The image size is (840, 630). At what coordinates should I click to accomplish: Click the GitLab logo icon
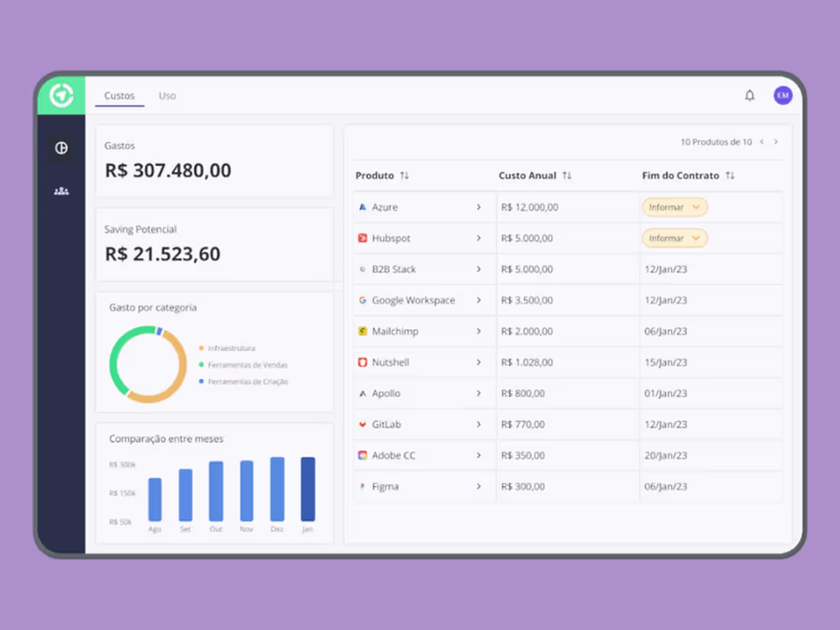coord(363,425)
